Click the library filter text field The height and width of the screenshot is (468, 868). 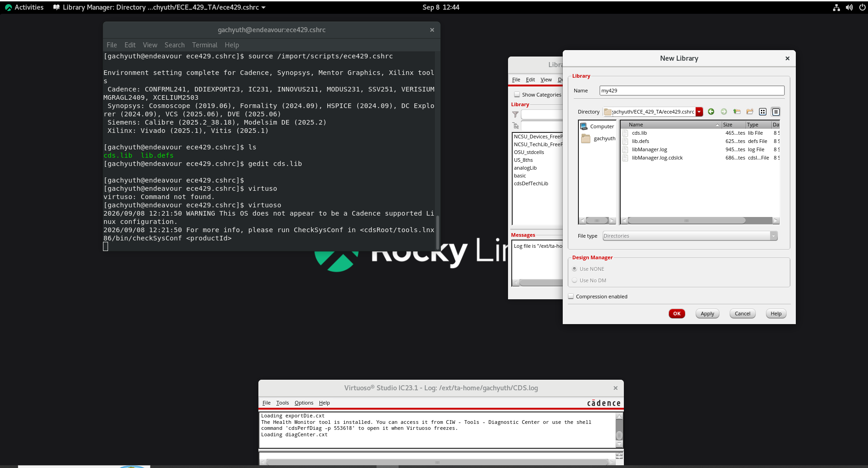click(x=542, y=114)
